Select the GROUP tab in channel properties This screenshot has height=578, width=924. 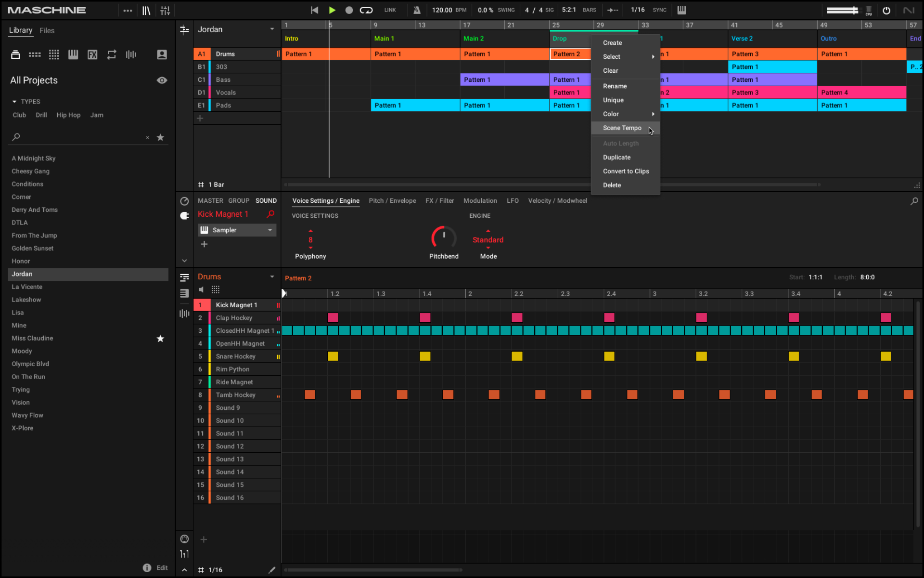click(239, 200)
